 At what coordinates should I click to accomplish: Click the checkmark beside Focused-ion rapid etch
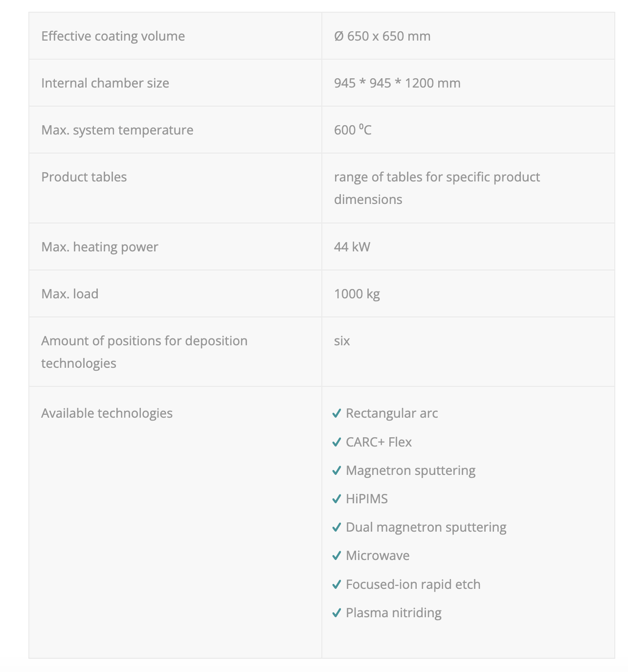click(336, 584)
